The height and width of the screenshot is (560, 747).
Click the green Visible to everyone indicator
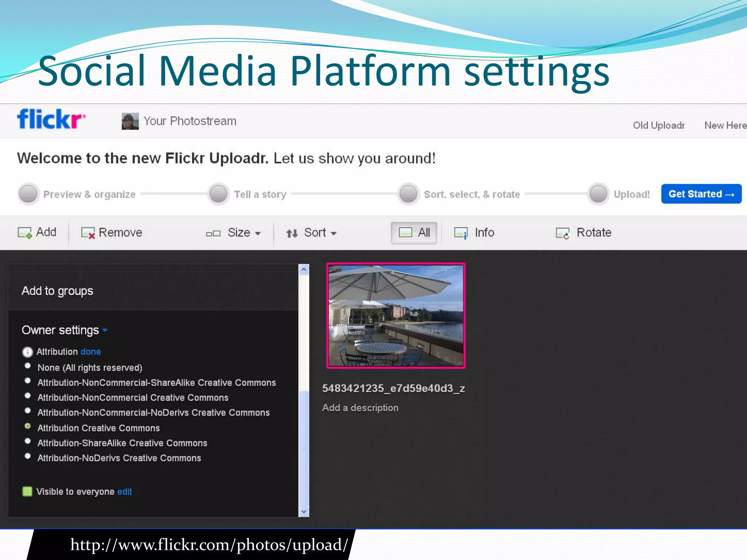(27, 491)
